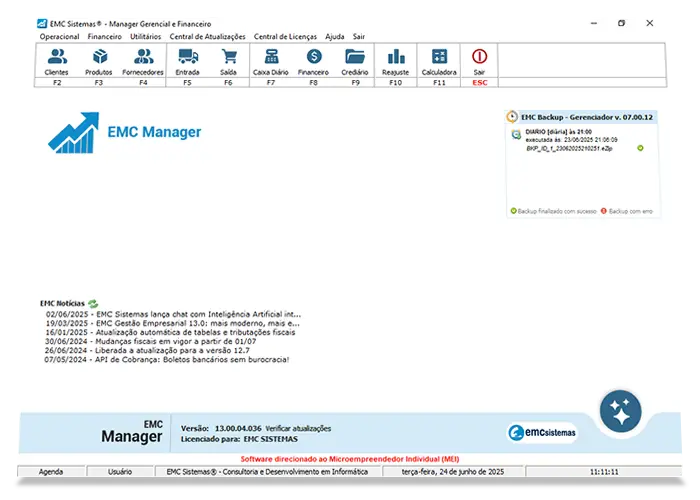Click the EMC Backup clock icon

pyautogui.click(x=512, y=117)
